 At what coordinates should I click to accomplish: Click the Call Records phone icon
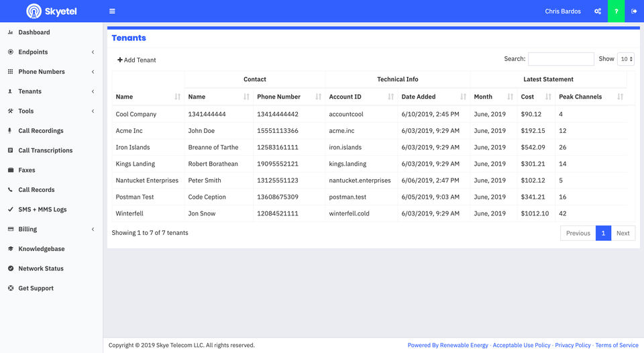point(11,190)
